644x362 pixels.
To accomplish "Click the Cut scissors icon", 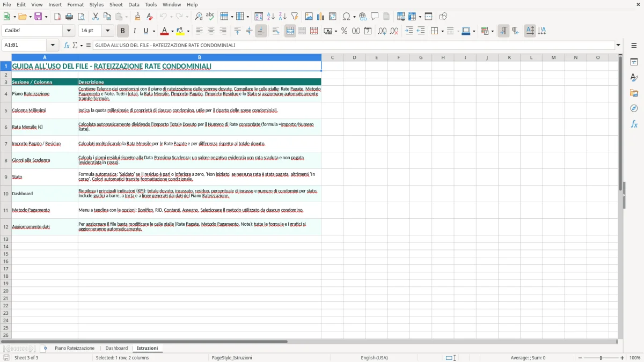I will pyautogui.click(x=96, y=17).
